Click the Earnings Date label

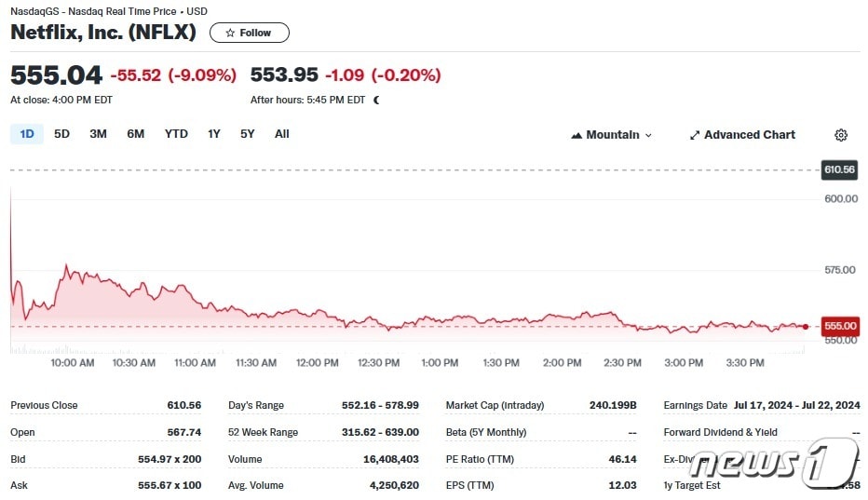[x=696, y=405]
